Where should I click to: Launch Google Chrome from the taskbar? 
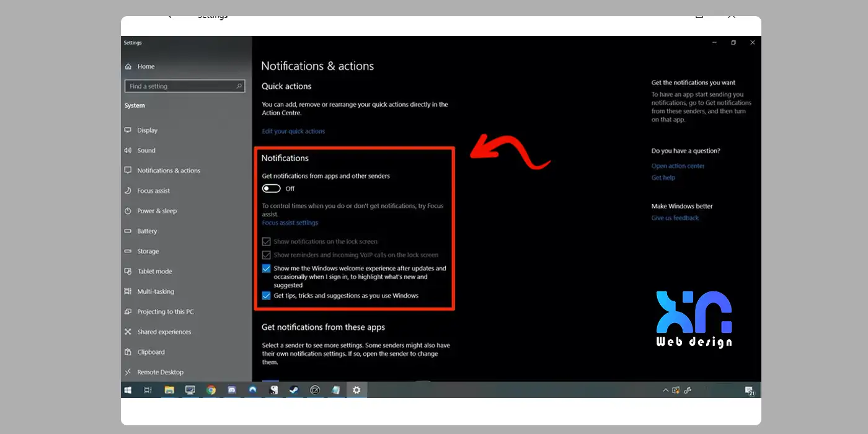coord(211,390)
